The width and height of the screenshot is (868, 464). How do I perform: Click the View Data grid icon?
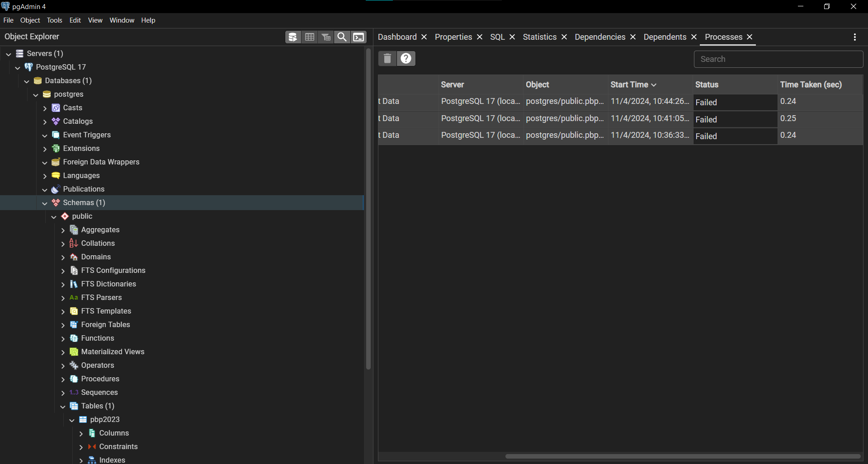309,37
